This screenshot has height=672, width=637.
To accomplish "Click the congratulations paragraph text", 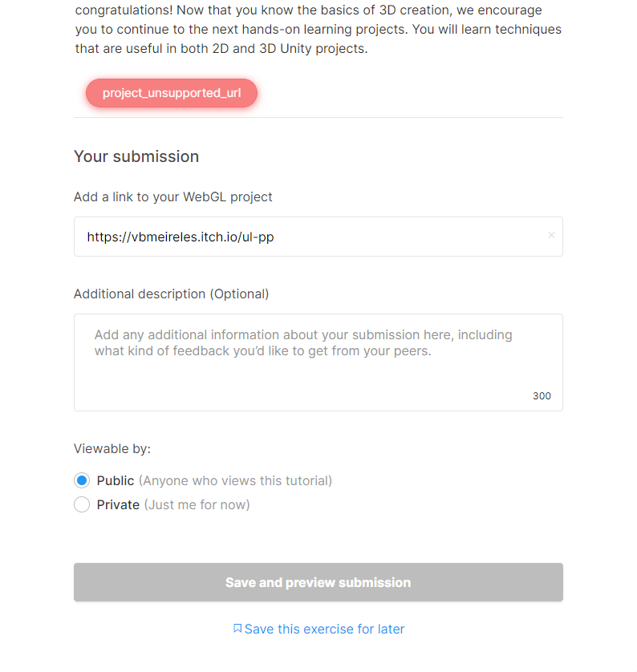I will tap(318, 30).
